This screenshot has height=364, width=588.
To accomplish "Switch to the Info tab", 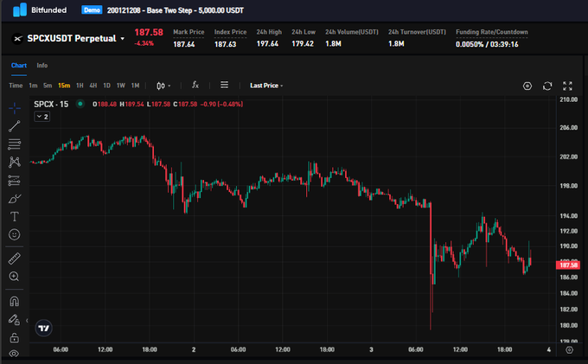I will pyautogui.click(x=42, y=65).
